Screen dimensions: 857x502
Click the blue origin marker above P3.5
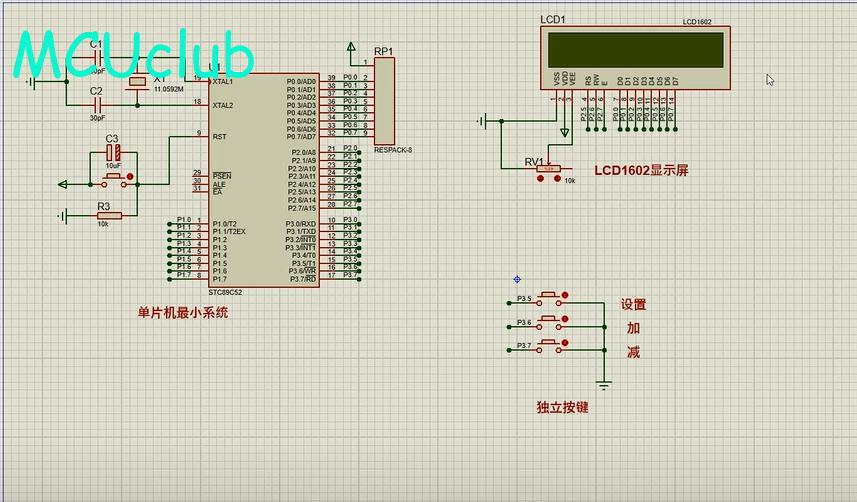point(517,279)
